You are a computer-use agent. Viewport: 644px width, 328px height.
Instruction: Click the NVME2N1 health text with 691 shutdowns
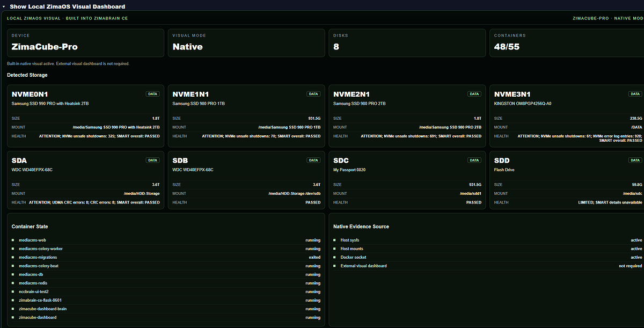click(421, 136)
